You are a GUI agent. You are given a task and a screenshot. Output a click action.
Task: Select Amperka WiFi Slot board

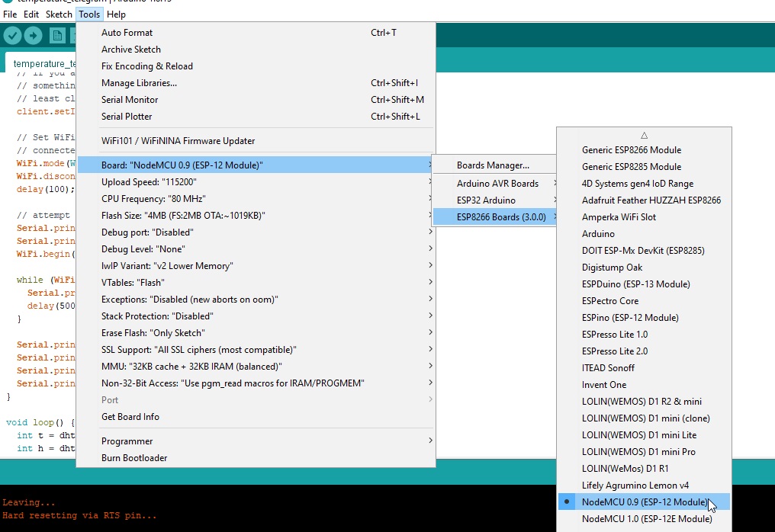(644, 217)
